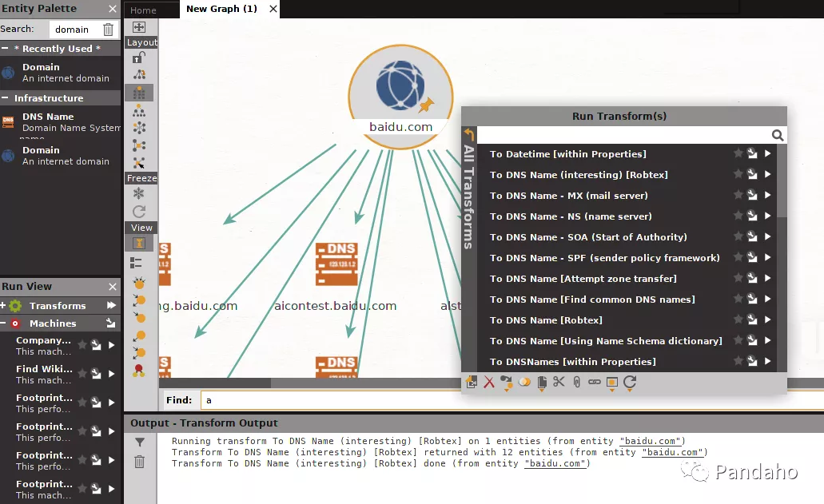Image resolution: width=824 pixels, height=504 pixels.
Task: Open baidu.com link in transform output
Action: (651, 441)
